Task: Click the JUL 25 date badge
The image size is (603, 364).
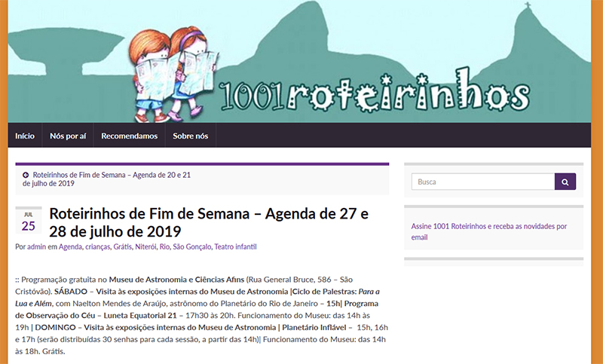Action: tap(28, 222)
